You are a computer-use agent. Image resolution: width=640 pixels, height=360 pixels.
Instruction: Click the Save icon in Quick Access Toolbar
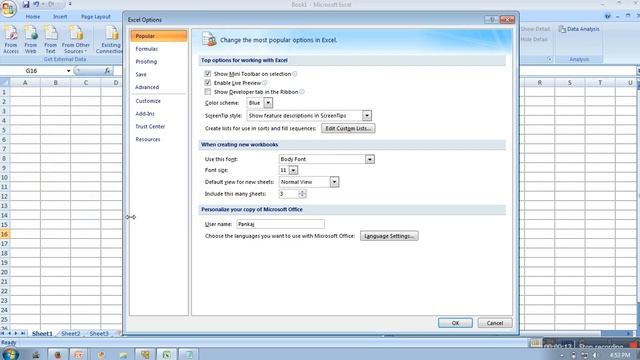pos(26,4)
